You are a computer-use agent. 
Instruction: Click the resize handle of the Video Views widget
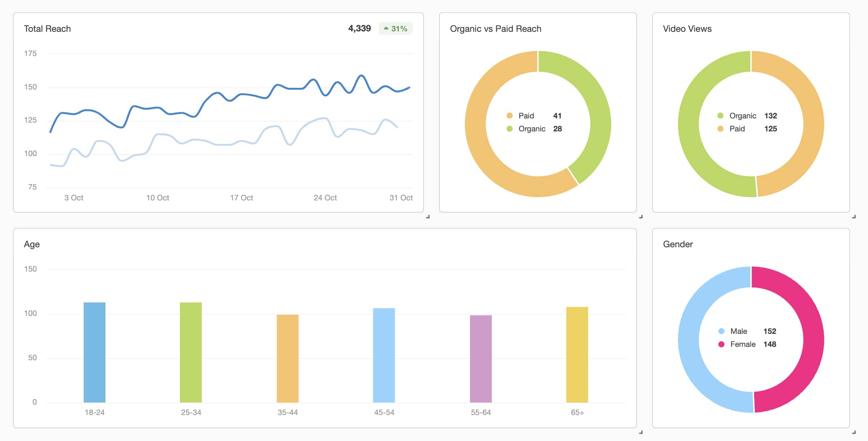coord(854,217)
